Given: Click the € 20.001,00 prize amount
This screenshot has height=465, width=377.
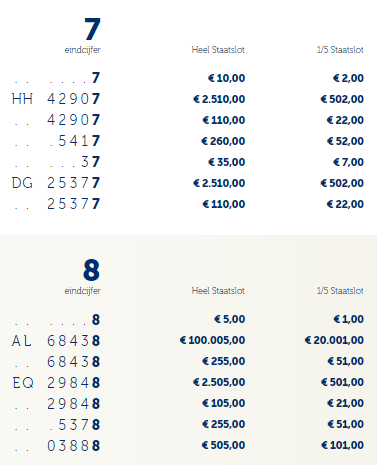Looking at the screenshot, I should (334, 340).
